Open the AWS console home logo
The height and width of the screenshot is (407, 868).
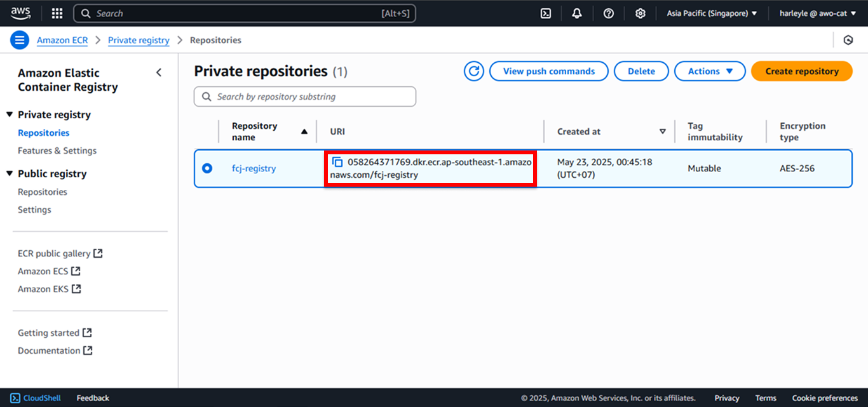(x=20, y=13)
